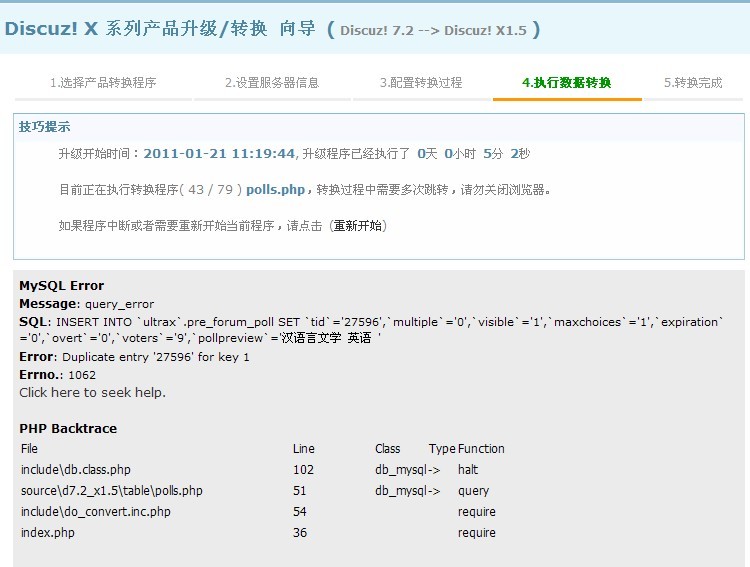Click the PHP Backtrace heading
The height and width of the screenshot is (567, 750).
coord(68,428)
